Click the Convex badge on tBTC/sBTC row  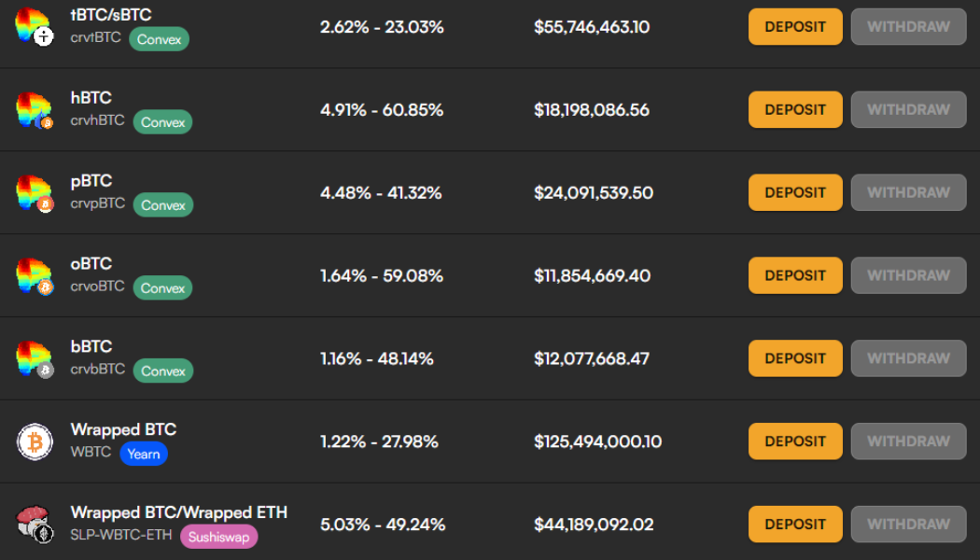pos(159,39)
